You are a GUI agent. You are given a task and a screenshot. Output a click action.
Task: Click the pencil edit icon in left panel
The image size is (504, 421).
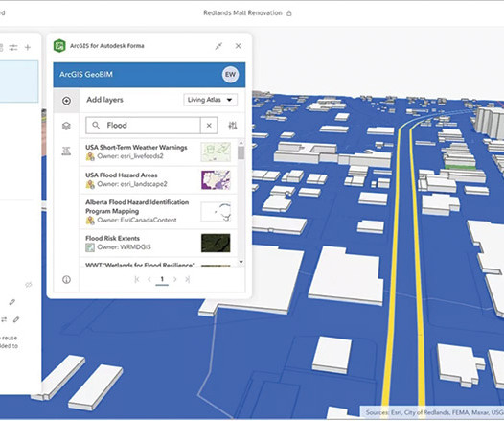pos(12,302)
